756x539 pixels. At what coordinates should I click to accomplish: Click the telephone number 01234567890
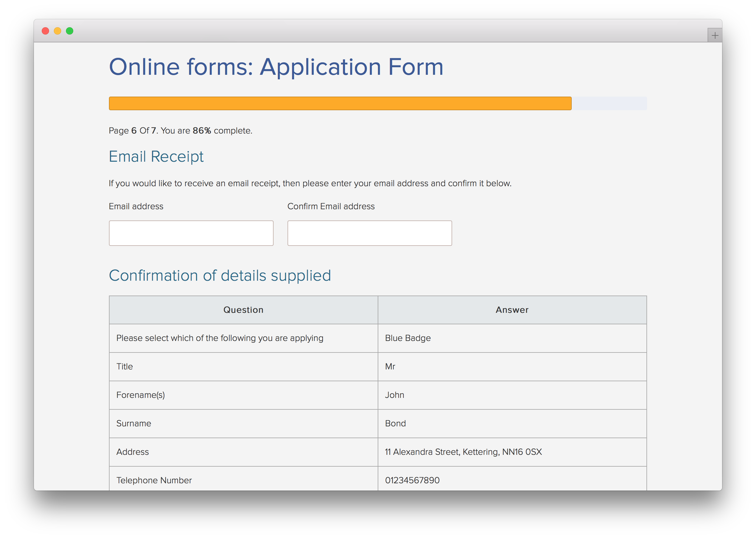pyautogui.click(x=412, y=480)
